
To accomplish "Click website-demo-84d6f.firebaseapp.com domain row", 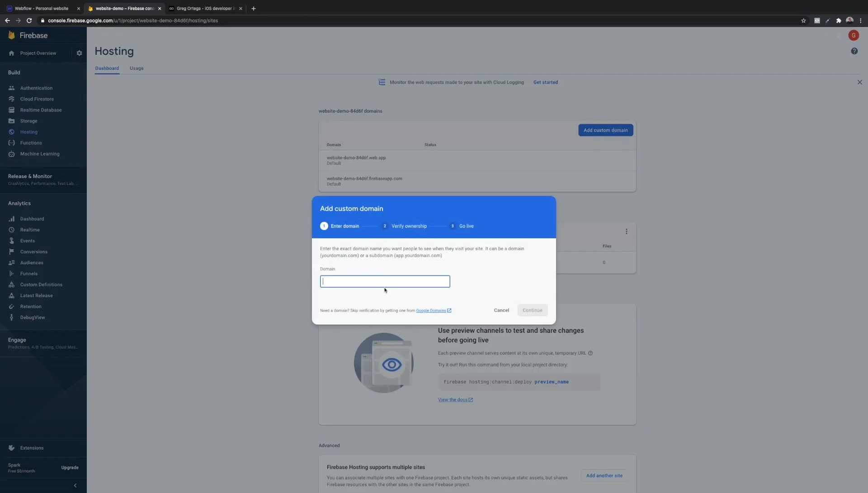I will tap(477, 181).
